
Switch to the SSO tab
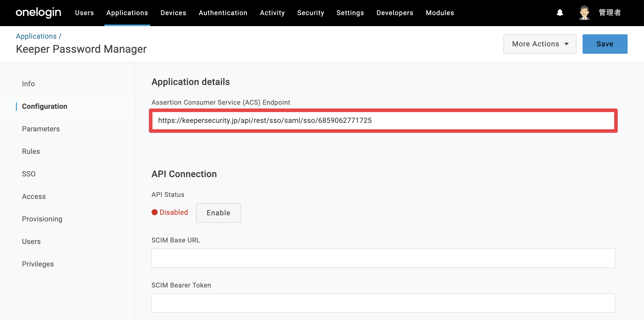point(29,174)
